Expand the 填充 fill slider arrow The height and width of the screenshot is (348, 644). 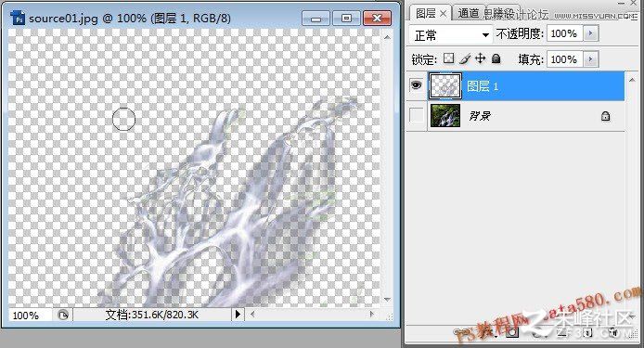click(x=591, y=59)
